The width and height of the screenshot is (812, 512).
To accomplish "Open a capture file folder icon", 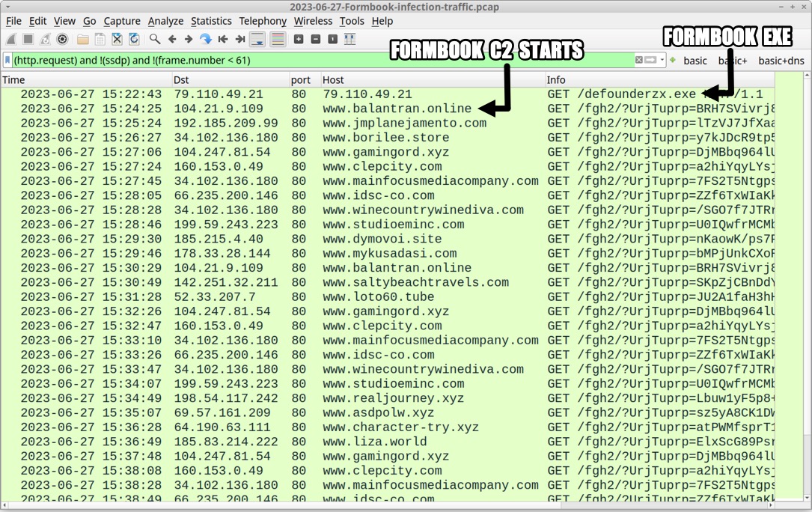I will [83, 39].
